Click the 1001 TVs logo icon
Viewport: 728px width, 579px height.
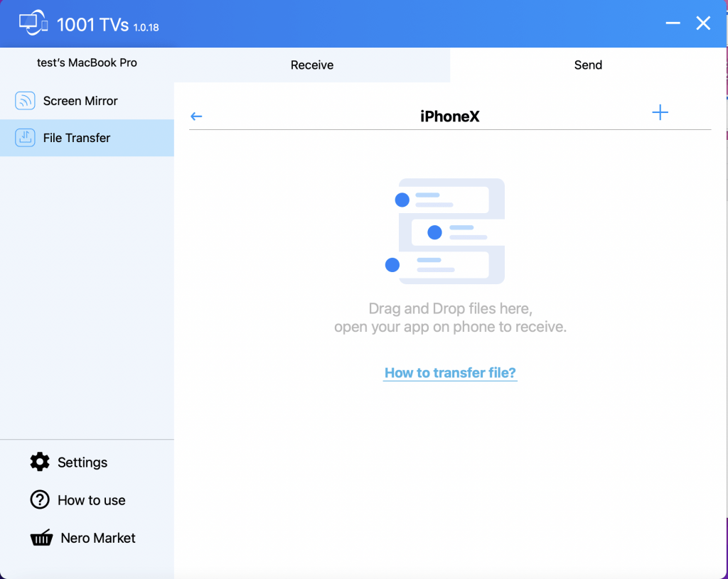pos(33,23)
